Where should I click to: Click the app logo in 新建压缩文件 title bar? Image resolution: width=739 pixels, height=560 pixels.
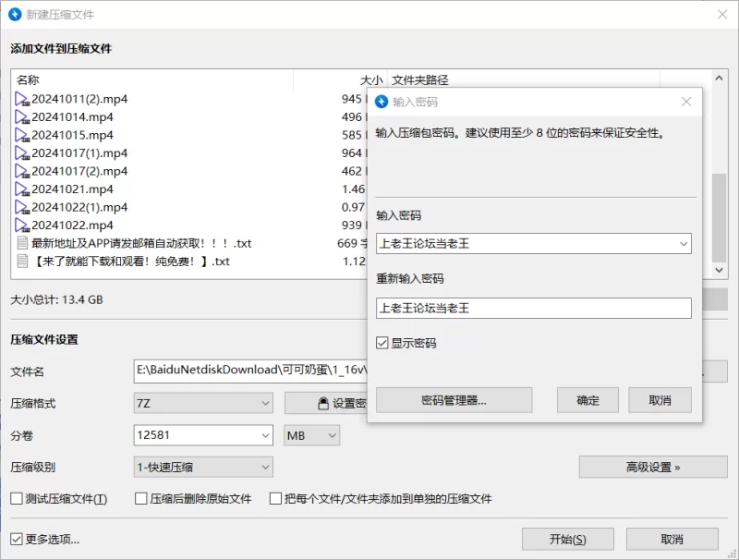pyautogui.click(x=15, y=15)
